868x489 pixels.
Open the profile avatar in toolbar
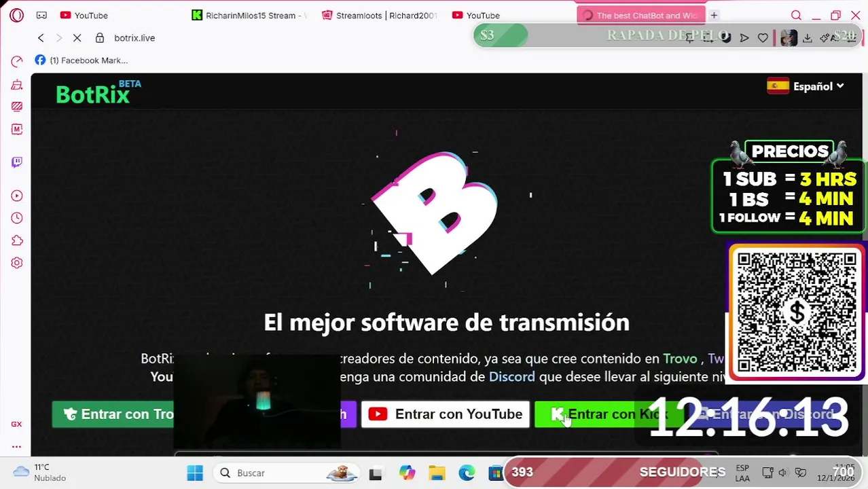pos(789,38)
